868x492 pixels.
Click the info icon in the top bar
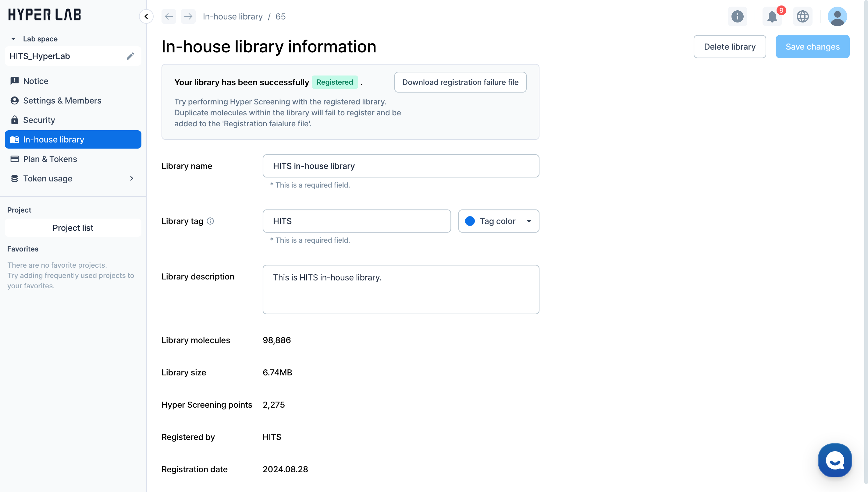(x=737, y=16)
